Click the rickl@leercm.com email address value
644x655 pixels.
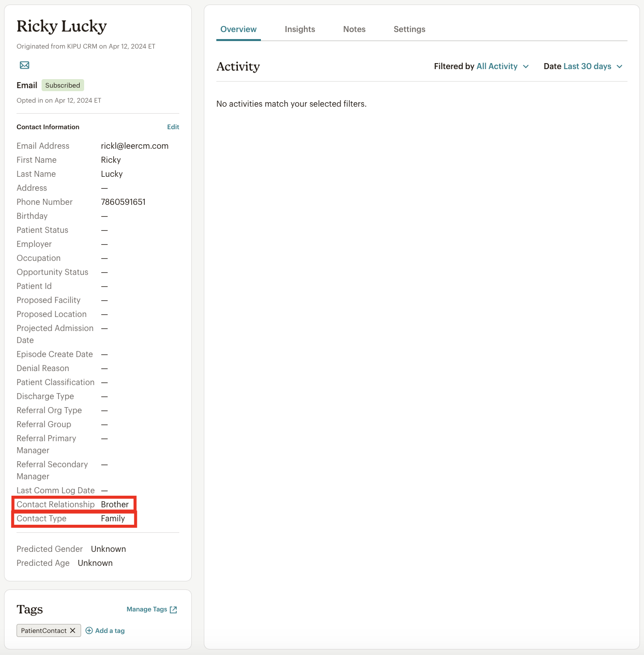(x=135, y=146)
